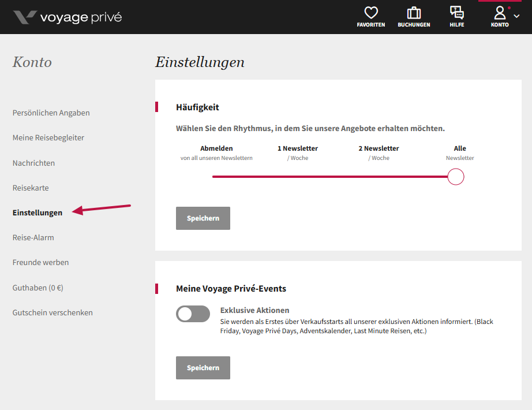This screenshot has height=410, width=532.
Task: Open Reisekarte in sidebar
Action: tap(31, 188)
